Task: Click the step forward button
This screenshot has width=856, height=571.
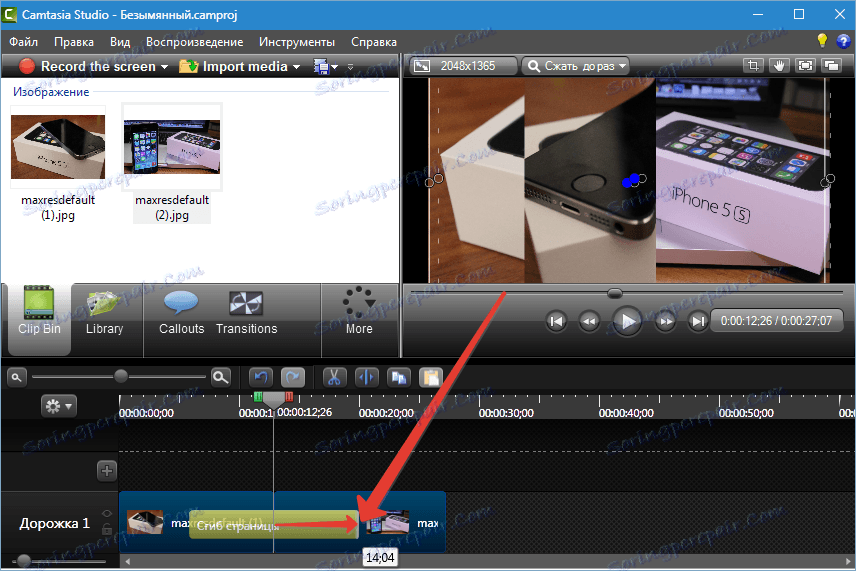Action: (x=665, y=322)
